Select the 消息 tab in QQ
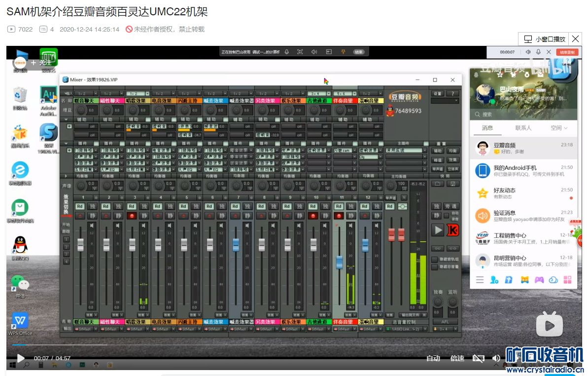The image size is (588, 376). pos(487,128)
